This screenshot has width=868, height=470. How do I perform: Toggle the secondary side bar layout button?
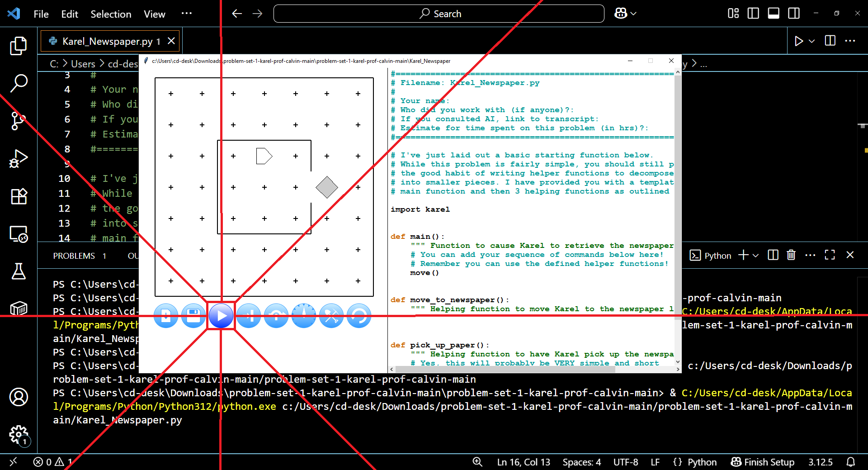(794, 14)
